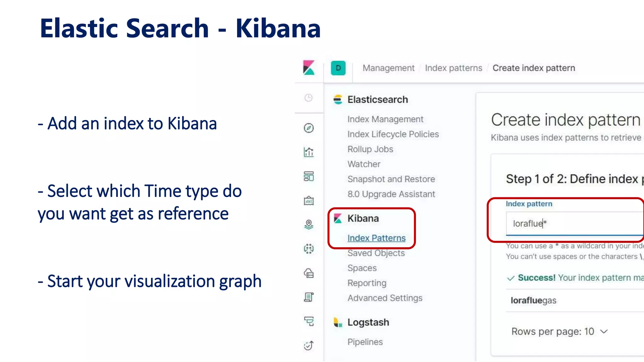Click the Create index pattern page title

coord(566,120)
